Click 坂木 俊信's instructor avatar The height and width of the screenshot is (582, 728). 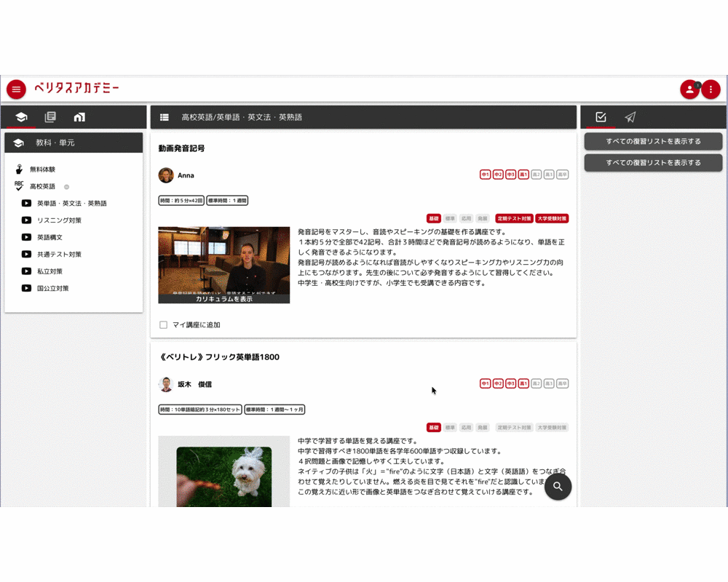click(166, 384)
